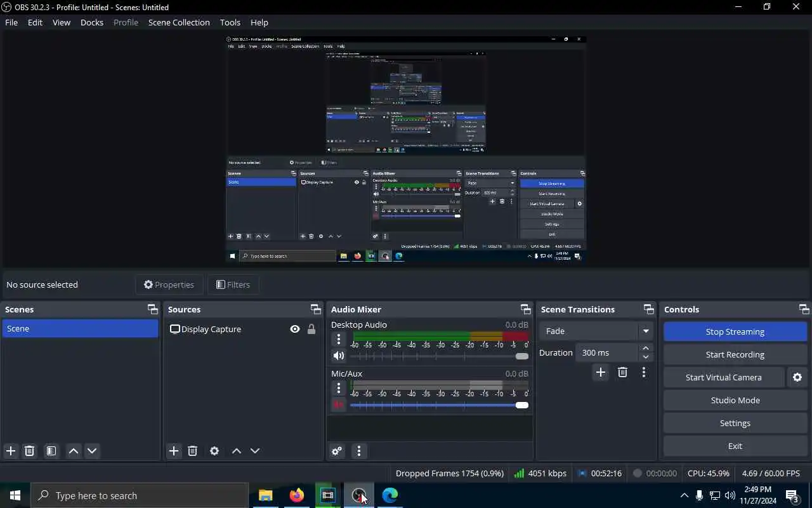Add a new scene with plus icon
The image size is (812, 508).
point(11,451)
